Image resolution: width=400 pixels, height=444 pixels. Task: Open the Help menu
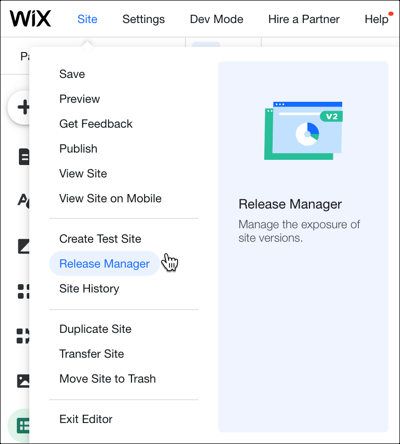[x=376, y=19]
